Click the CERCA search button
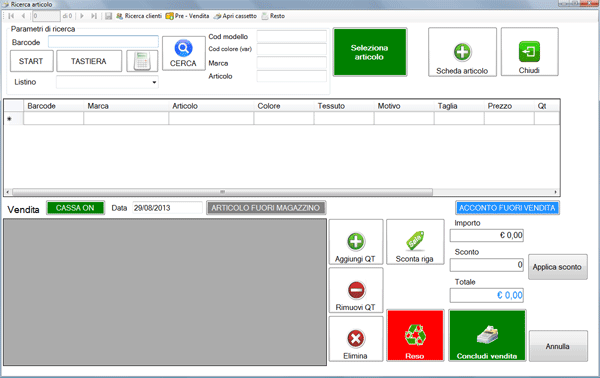 (x=183, y=53)
